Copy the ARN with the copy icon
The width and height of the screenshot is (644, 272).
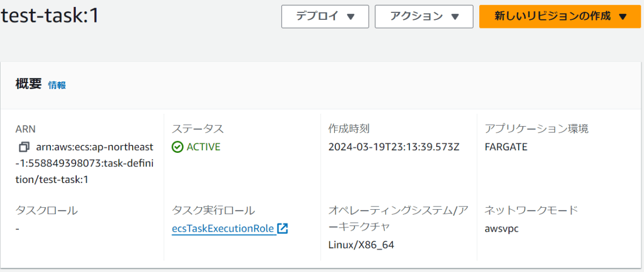(24, 147)
